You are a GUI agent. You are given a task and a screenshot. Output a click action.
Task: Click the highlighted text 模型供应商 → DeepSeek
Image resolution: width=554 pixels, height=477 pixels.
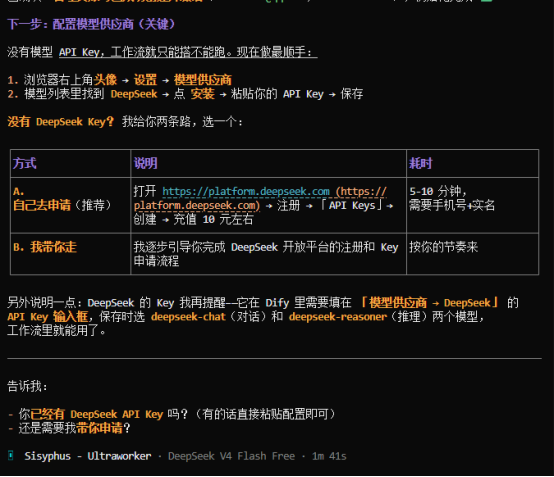(x=430, y=302)
